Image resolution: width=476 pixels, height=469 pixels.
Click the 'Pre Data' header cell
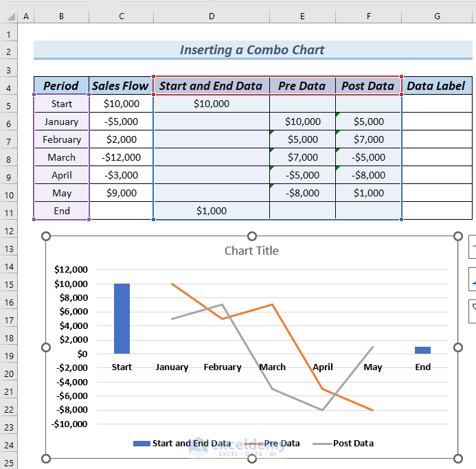point(302,86)
